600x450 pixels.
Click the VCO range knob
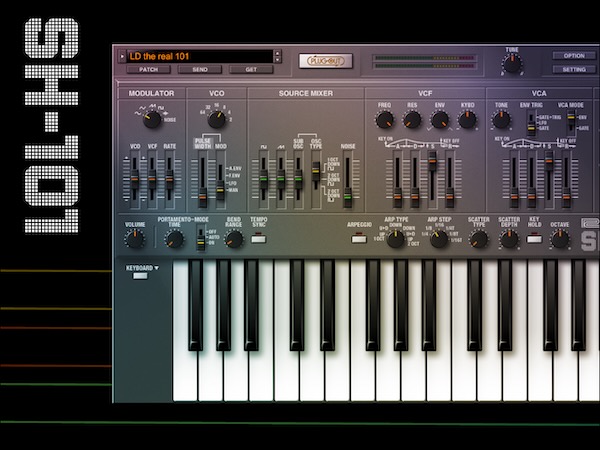[x=216, y=120]
